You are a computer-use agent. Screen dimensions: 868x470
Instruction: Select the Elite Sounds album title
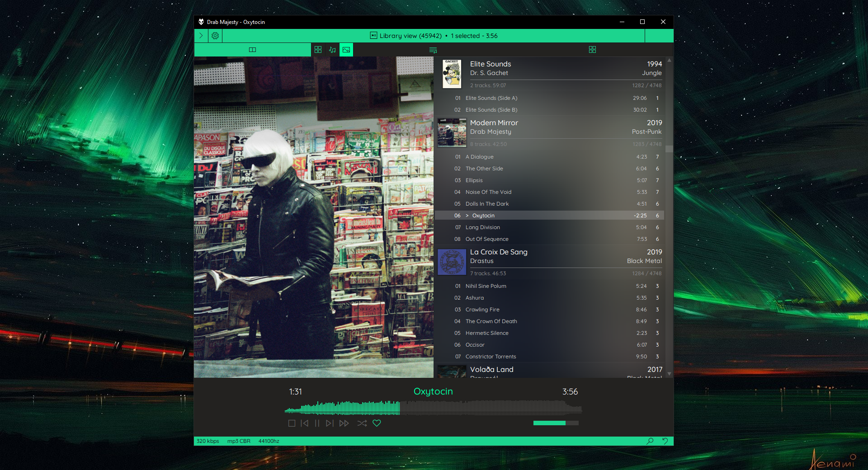491,64
